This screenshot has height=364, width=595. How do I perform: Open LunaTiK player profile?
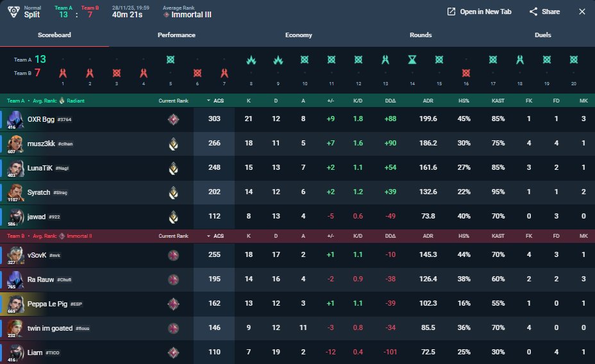(x=40, y=168)
